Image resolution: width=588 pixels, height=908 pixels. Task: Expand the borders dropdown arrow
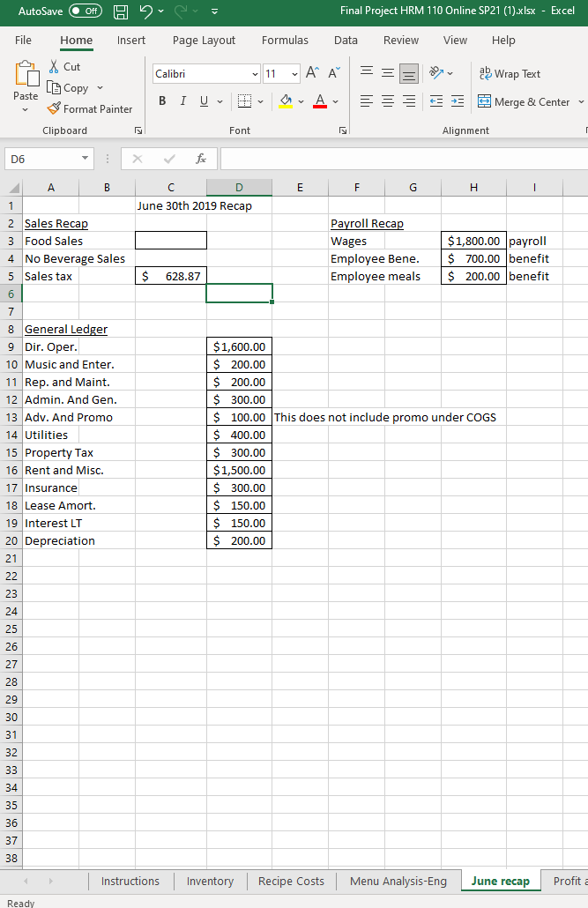pyautogui.click(x=260, y=102)
